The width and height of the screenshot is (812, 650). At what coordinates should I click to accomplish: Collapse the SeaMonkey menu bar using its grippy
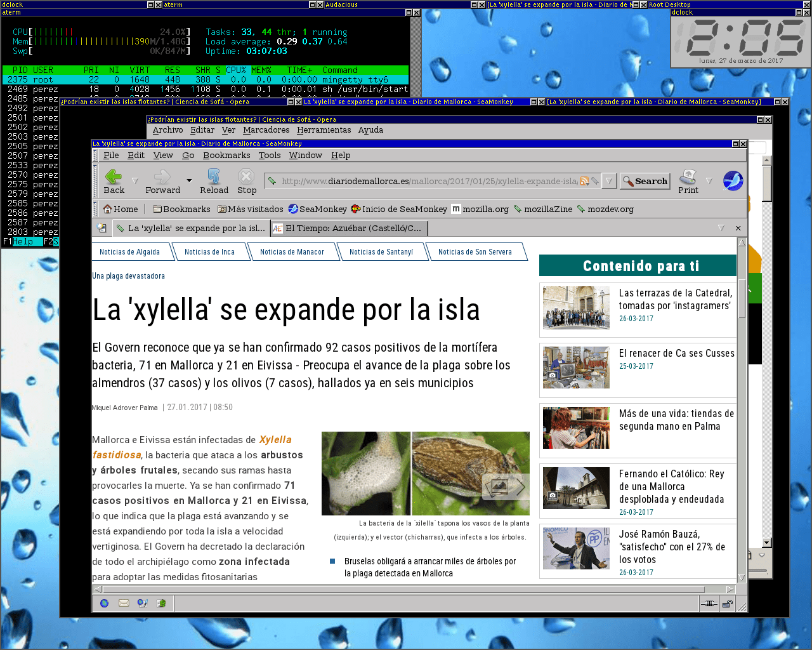tap(95, 155)
